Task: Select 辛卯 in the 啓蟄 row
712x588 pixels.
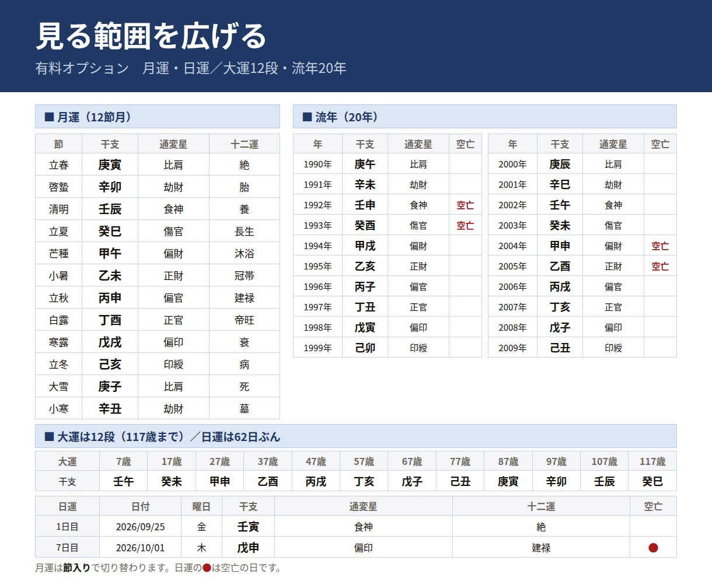Action: [x=110, y=187]
